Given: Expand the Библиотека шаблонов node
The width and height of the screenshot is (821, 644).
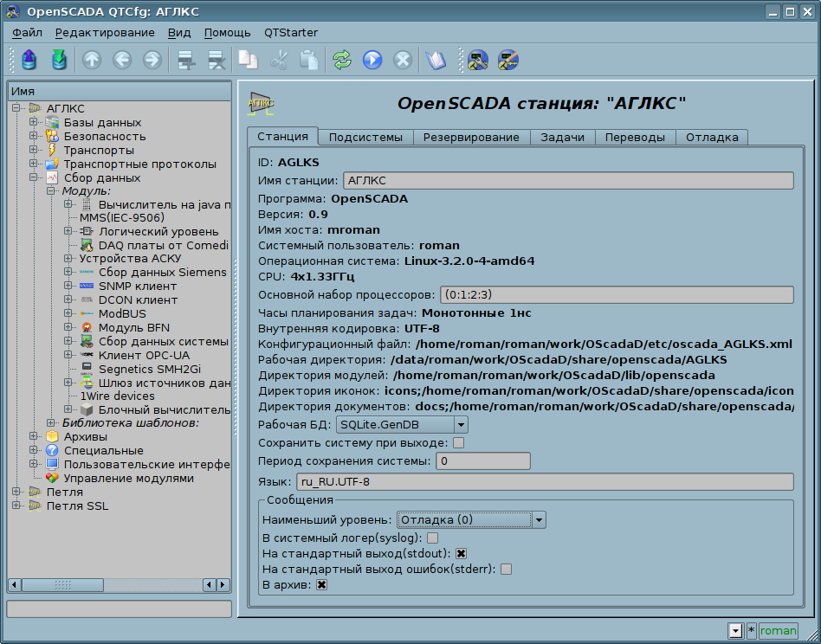Looking at the screenshot, I should [x=51, y=422].
